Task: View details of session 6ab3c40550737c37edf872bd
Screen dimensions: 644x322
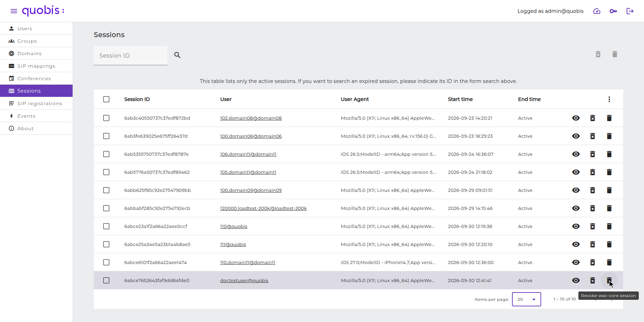Action: [576, 118]
